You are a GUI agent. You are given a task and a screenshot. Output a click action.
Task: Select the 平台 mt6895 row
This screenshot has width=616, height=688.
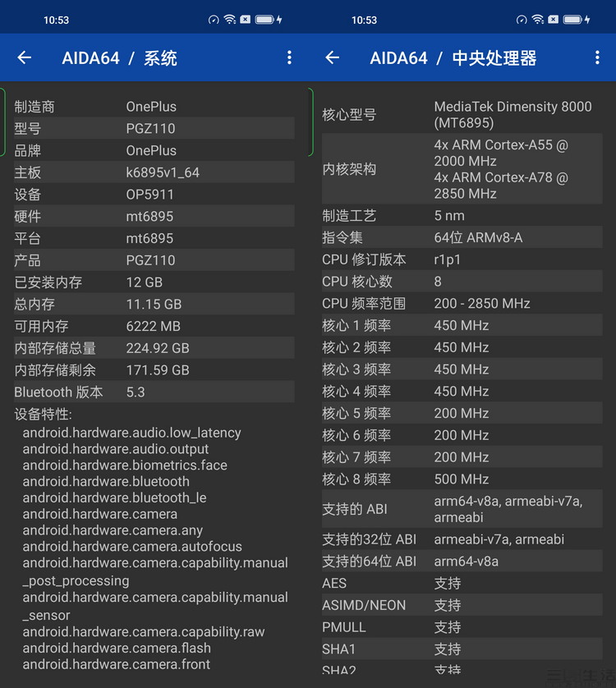click(x=154, y=238)
